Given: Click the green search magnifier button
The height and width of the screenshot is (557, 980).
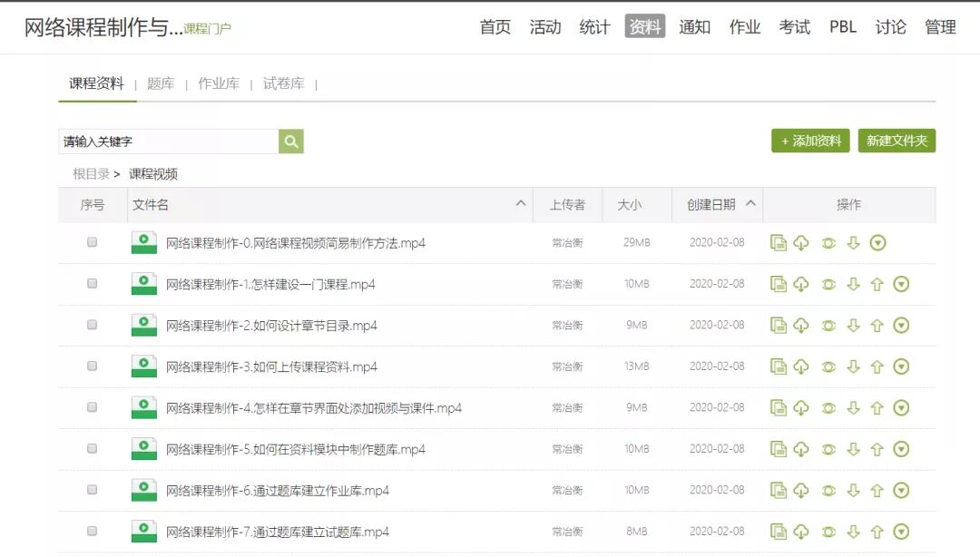Looking at the screenshot, I should tap(291, 142).
